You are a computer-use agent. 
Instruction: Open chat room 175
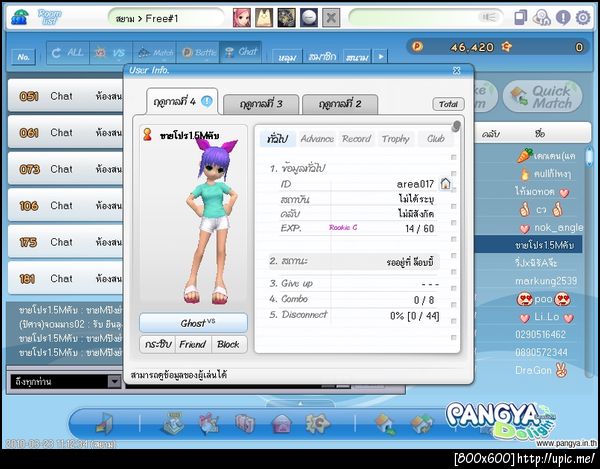66,242
